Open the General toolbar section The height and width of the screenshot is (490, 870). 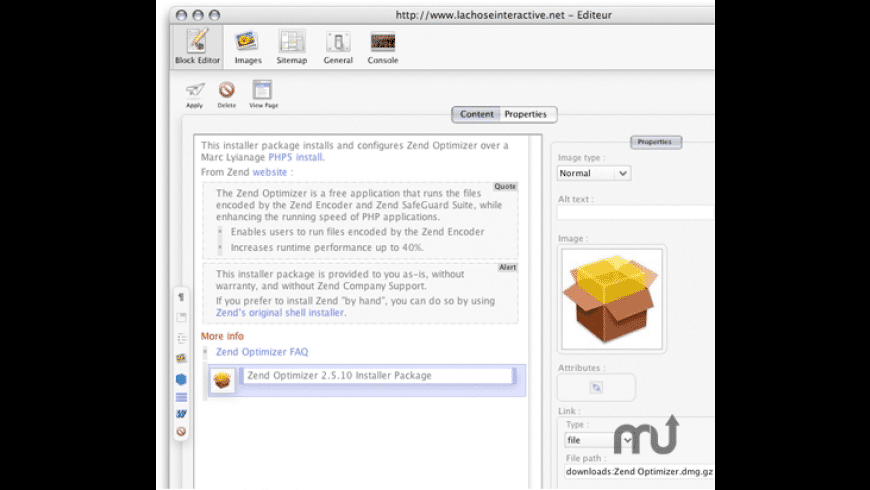pyautogui.click(x=338, y=47)
